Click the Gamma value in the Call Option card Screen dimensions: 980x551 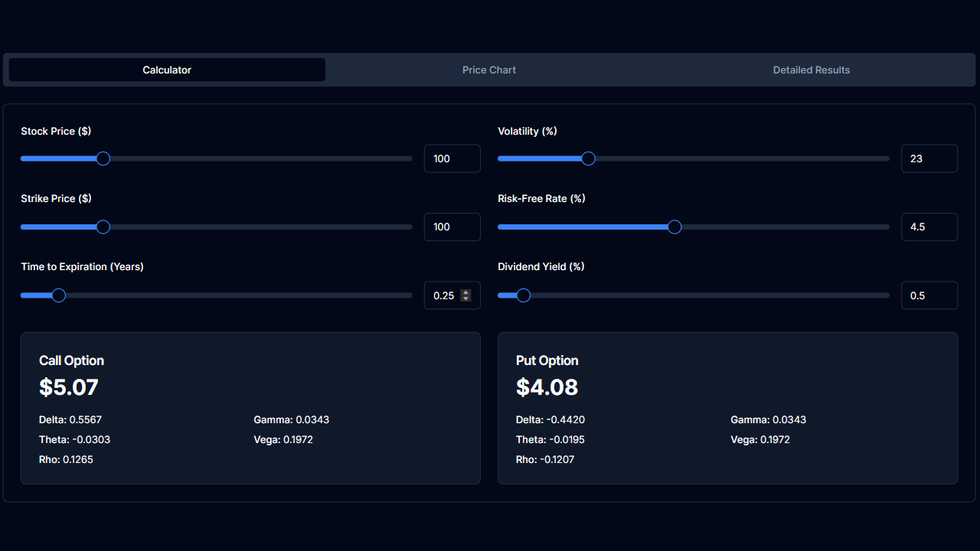(292, 419)
